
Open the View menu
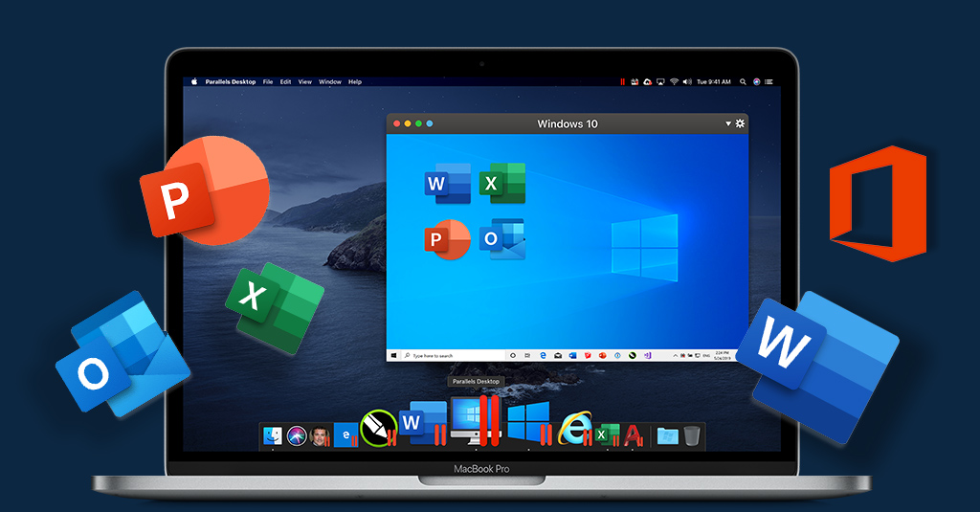[x=305, y=82]
